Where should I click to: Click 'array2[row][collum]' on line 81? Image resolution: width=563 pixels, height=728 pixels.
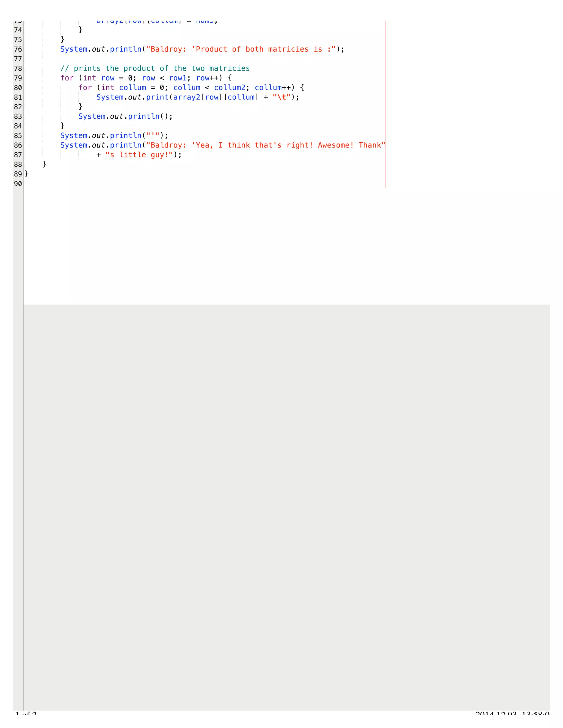coord(216,97)
